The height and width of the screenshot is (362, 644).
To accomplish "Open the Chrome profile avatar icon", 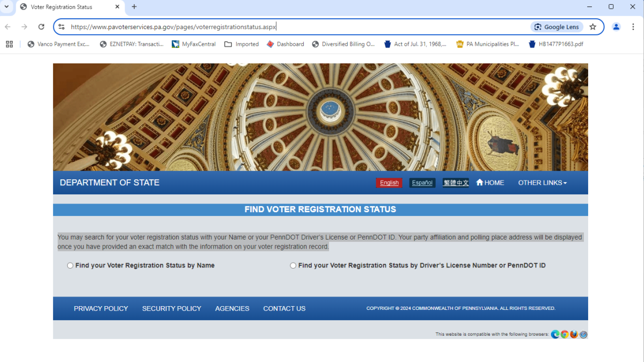I will click(x=616, y=27).
